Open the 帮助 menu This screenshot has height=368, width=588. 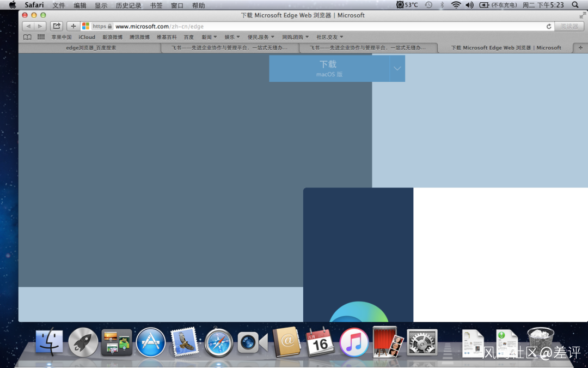click(x=198, y=5)
